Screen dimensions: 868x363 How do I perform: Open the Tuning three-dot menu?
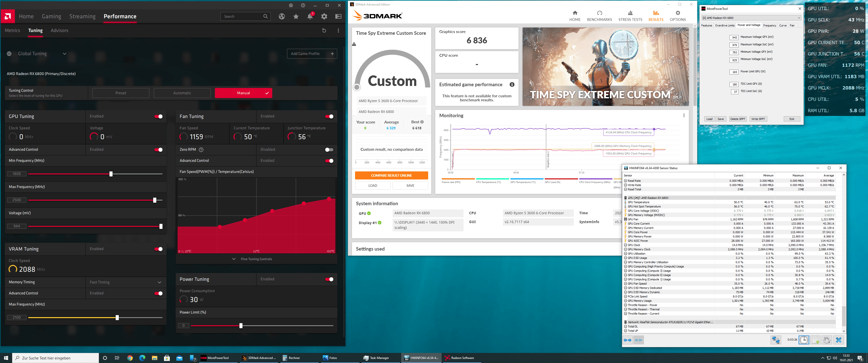pos(338,30)
